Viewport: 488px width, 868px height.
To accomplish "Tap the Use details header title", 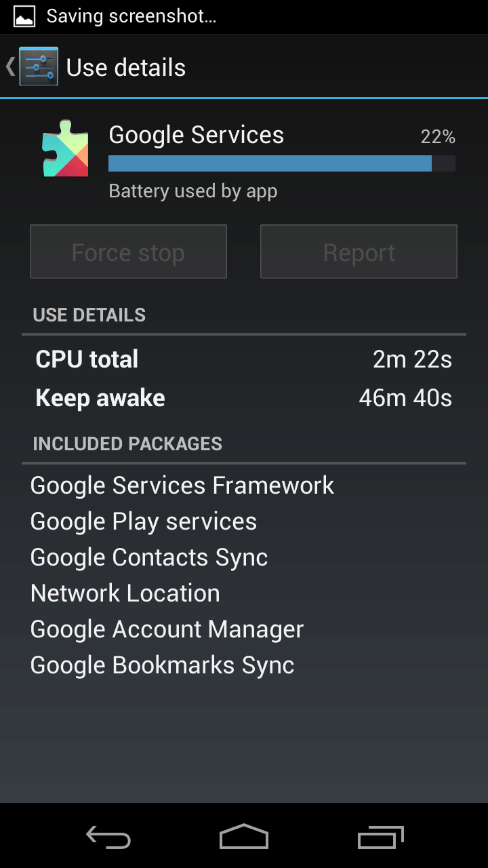I will click(x=126, y=68).
